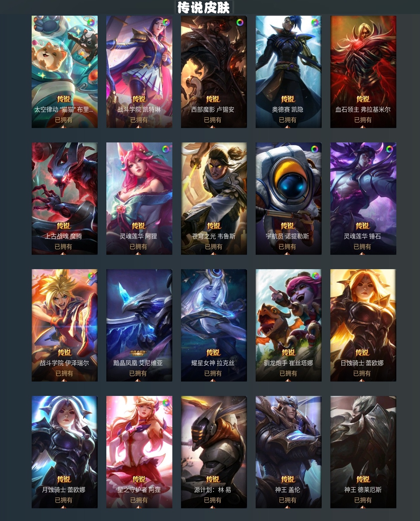This screenshot has width=420, height=521.
Task: Click chroma icon on 驯龙炮手 崔丝塔娜
Action: (315, 276)
